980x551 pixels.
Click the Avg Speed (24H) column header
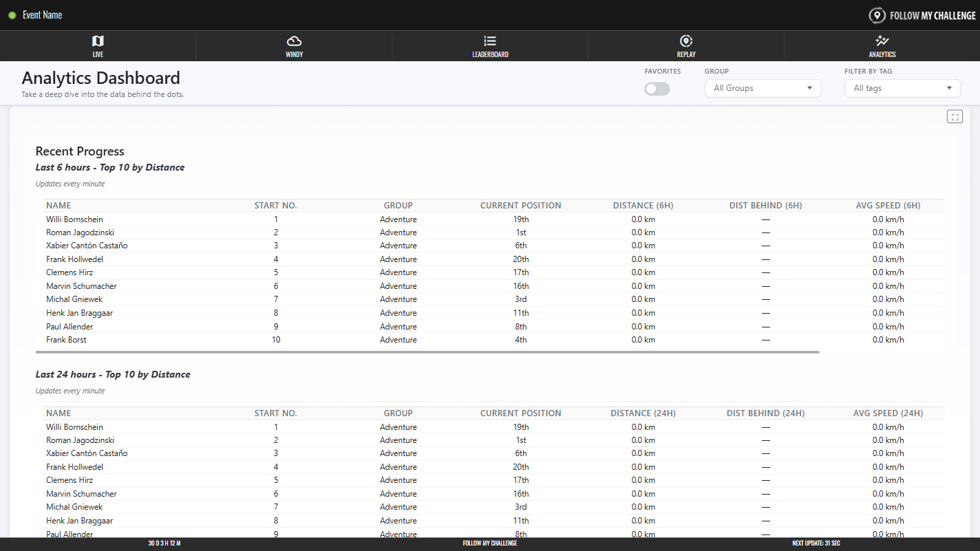[x=888, y=413]
